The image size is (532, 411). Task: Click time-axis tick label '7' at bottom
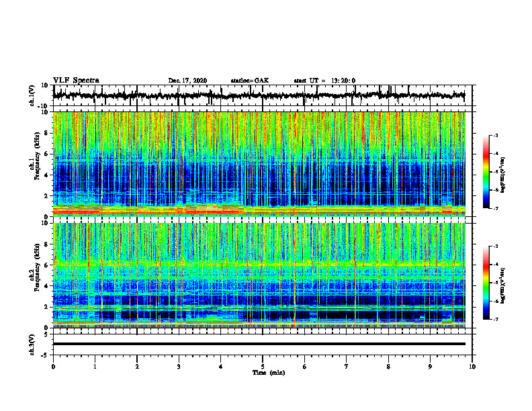pyautogui.click(x=347, y=367)
